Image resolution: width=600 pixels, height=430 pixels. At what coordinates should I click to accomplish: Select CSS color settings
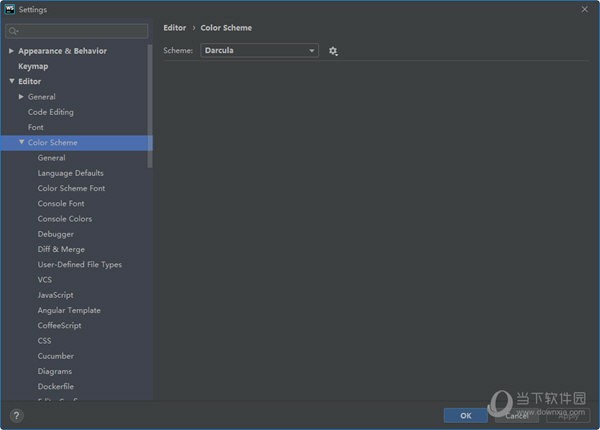tap(44, 340)
